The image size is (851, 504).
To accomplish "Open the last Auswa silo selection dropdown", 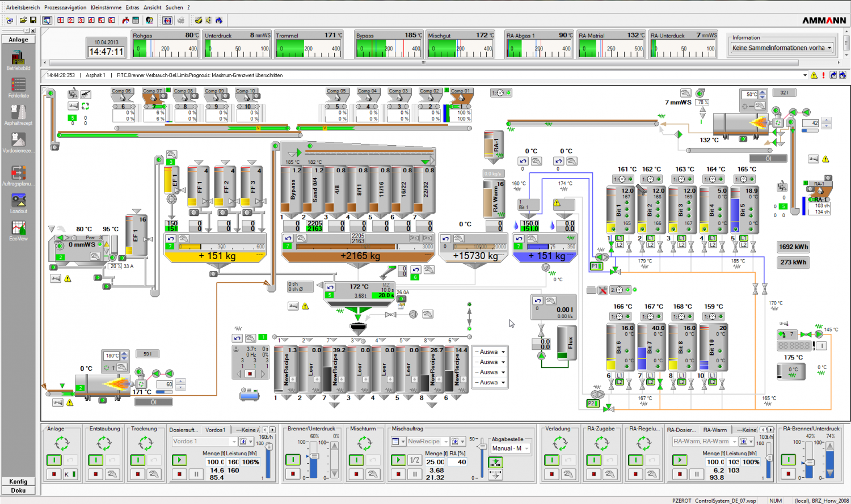I will 490,383.
